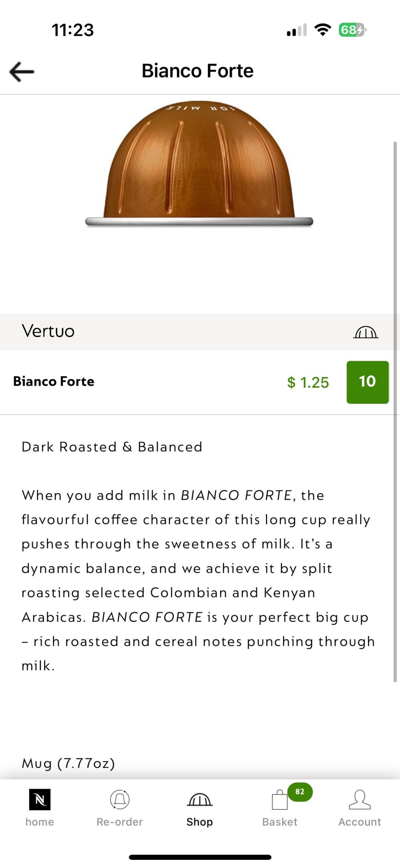Tap the Re-order bell icon
The height and width of the screenshot is (868, 400).
click(x=120, y=799)
